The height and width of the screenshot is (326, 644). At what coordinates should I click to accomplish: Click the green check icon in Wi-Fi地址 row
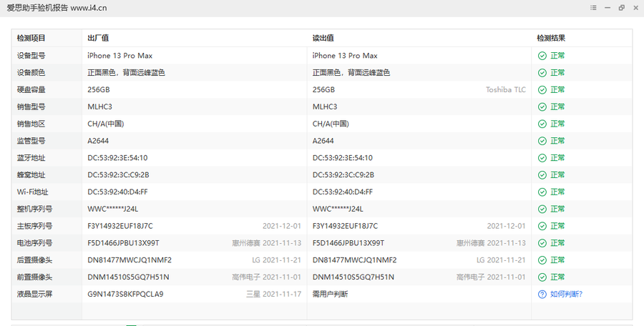[x=542, y=192]
